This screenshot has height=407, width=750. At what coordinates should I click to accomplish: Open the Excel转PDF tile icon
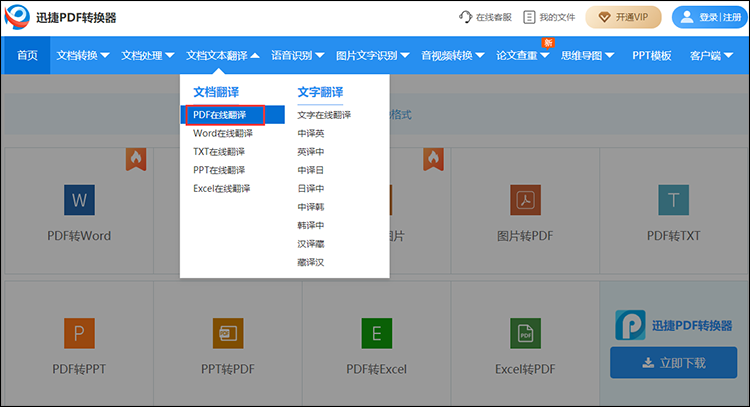526,333
